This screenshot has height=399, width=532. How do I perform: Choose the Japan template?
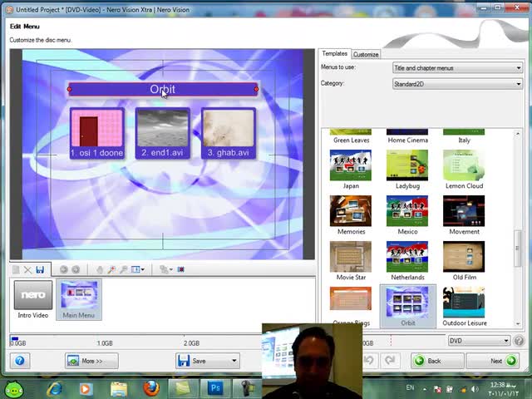[x=351, y=170]
